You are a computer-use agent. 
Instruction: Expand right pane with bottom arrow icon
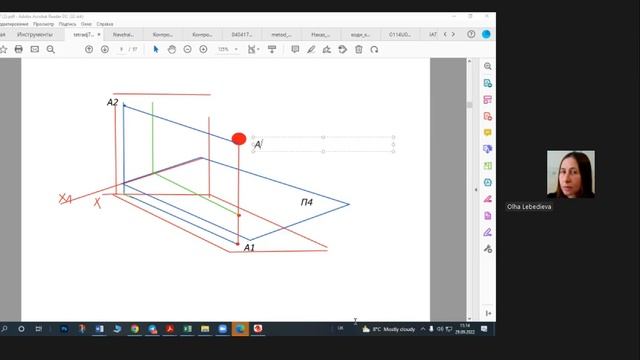[488, 313]
